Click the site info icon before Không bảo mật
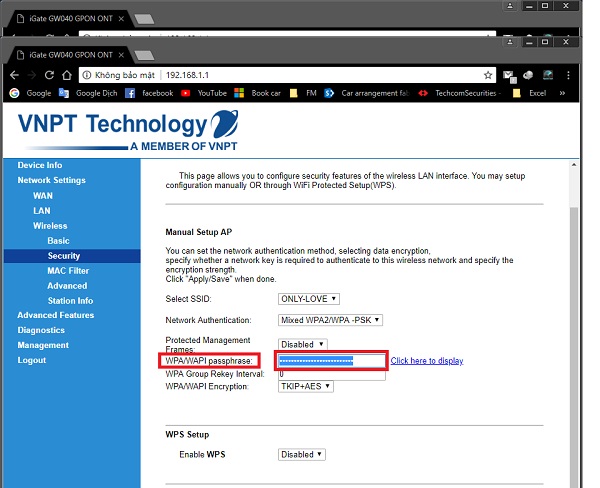The width and height of the screenshot is (600, 488). 87,75
